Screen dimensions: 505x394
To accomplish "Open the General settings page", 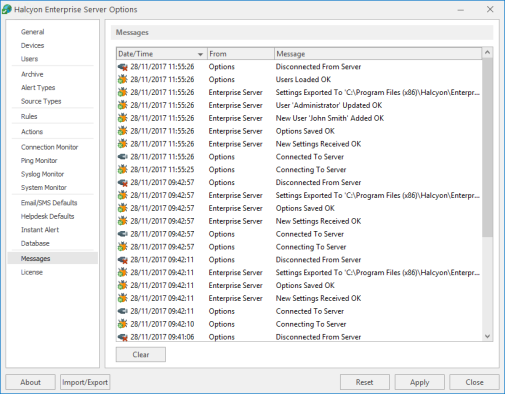I will (33, 32).
